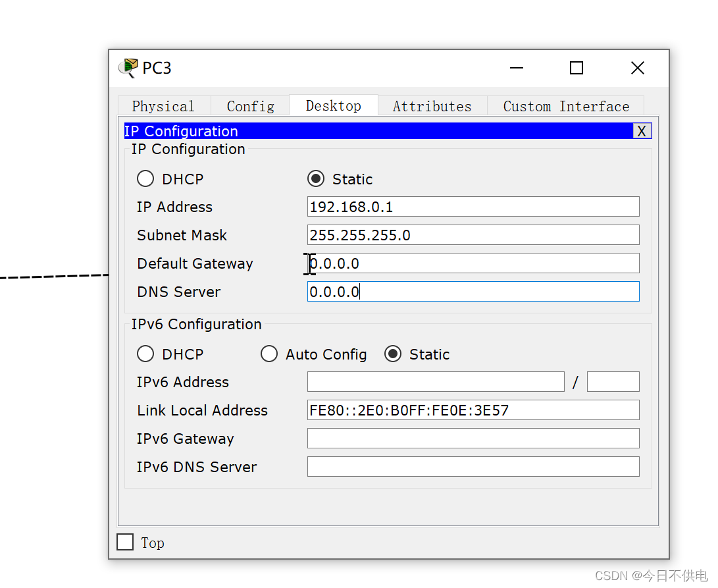Select the IPv6 DHCP radio button
Viewport: 718px width, 588px height.
pos(145,354)
